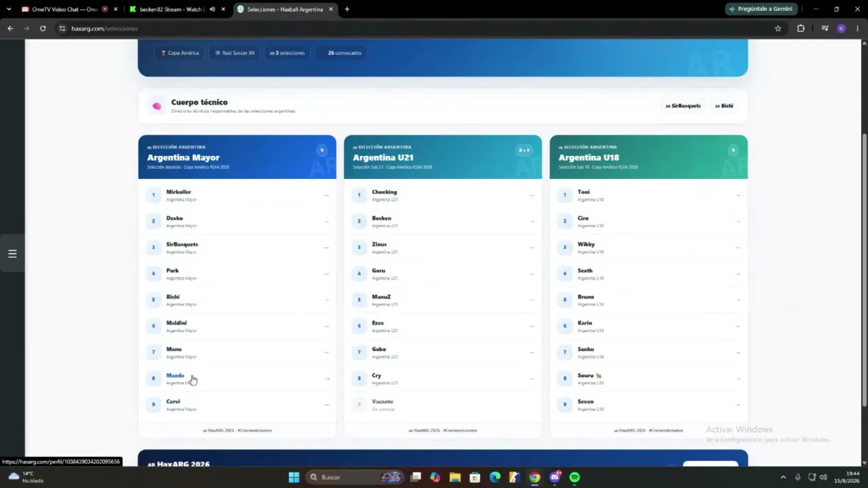Open Cervi's player profile

237,405
